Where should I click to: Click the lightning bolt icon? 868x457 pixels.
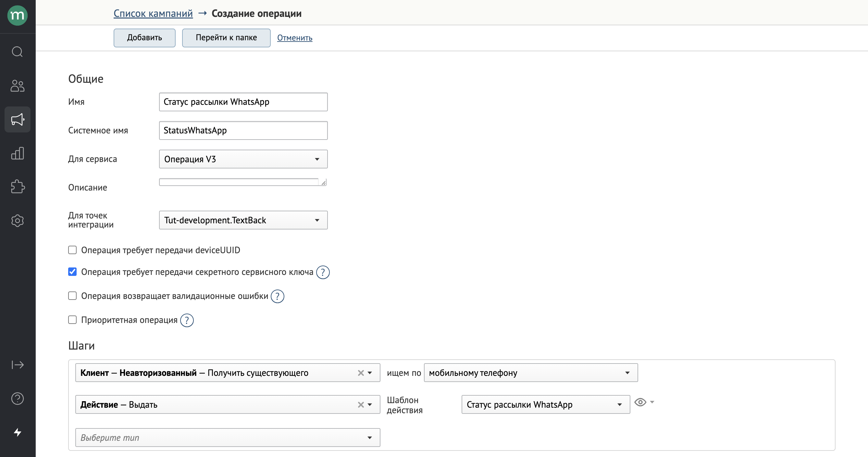tap(18, 432)
